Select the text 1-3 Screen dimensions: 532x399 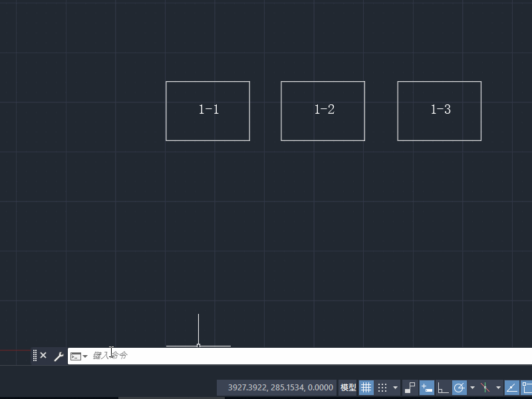pyautogui.click(x=441, y=109)
